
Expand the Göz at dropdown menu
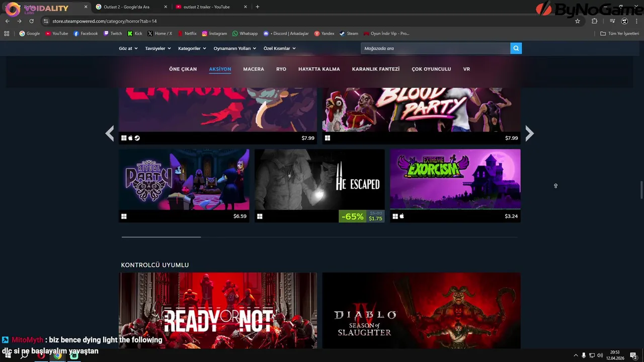(128, 48)
